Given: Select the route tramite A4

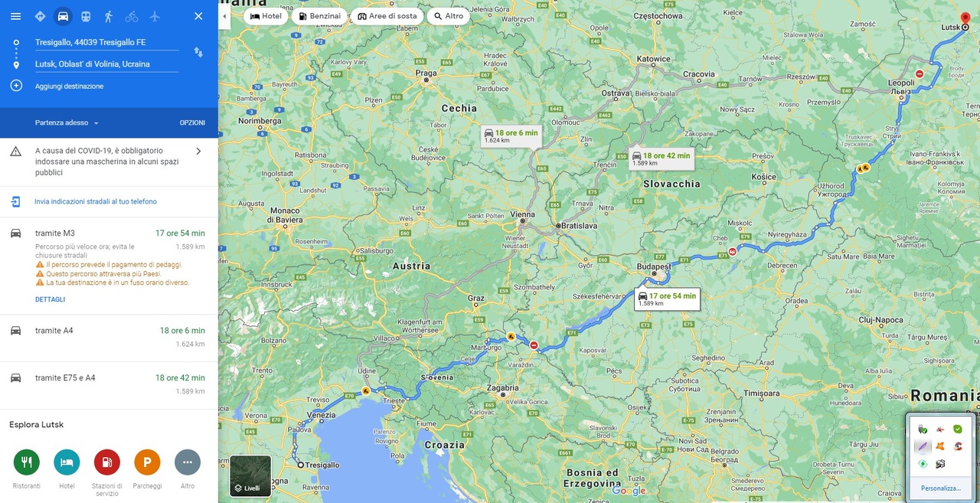Looking at the screenshot, I should (x=109, y=338).
